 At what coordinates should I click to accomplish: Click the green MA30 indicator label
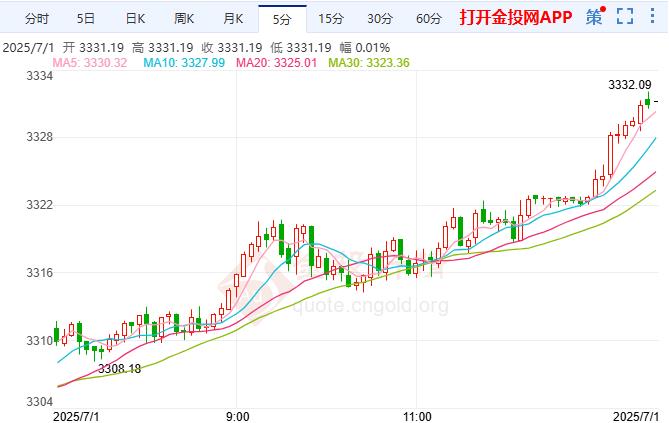[364, 63]
